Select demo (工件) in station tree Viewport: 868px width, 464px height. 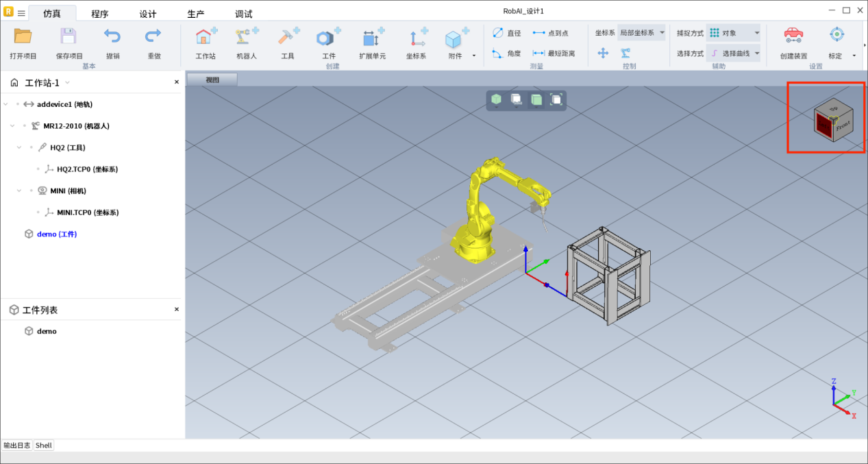tap(56, 234)
